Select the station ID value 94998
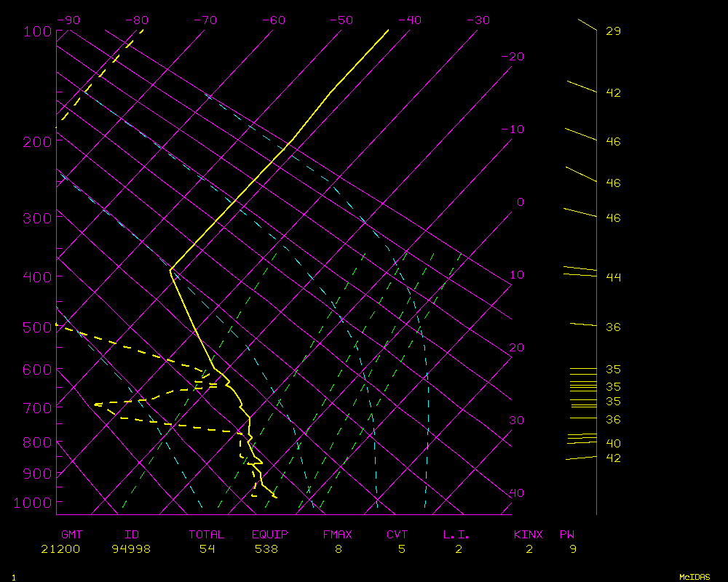 [131, 549]
